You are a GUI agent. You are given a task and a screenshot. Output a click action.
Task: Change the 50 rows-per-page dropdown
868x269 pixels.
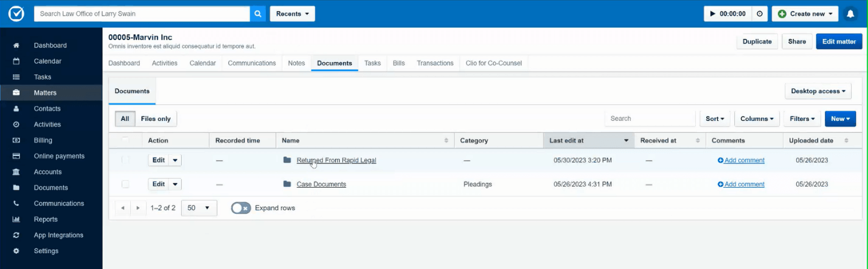199,208
